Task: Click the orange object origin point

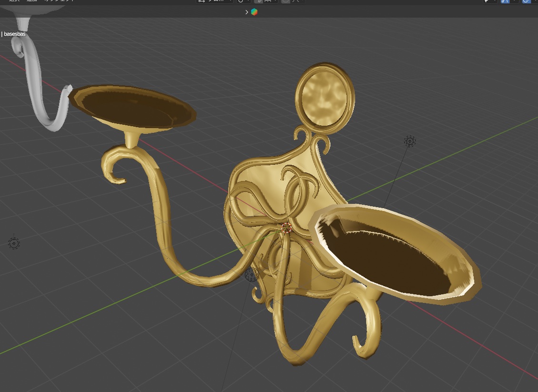Action: tap(286, 228)
